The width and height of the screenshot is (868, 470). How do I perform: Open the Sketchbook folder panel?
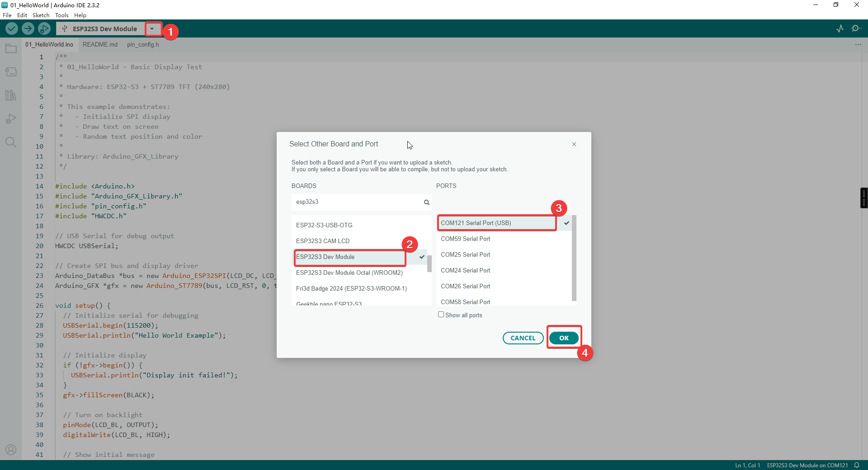click(x=11, y=48)
